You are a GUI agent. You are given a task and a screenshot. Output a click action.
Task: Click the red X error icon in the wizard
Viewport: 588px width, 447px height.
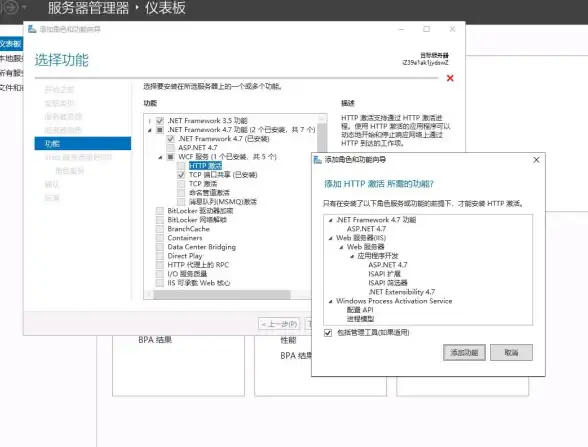pyautogui.click(x=450, y=78)
